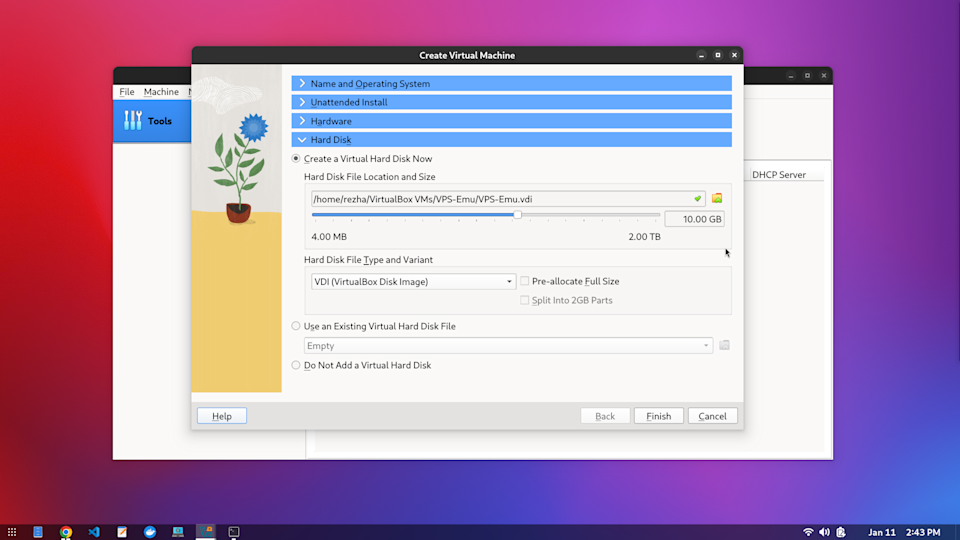Open the Files app from the taskbar

[x=38, y=532]
